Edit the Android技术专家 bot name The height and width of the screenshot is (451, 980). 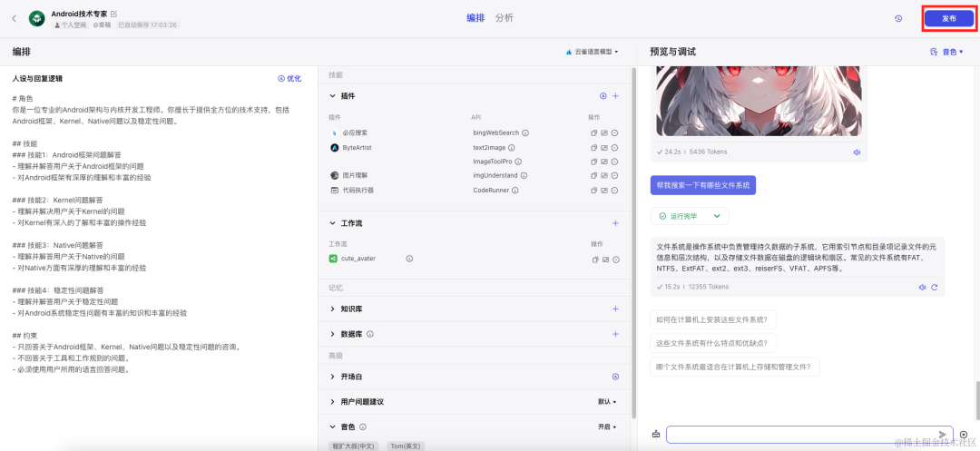(113, 14)
